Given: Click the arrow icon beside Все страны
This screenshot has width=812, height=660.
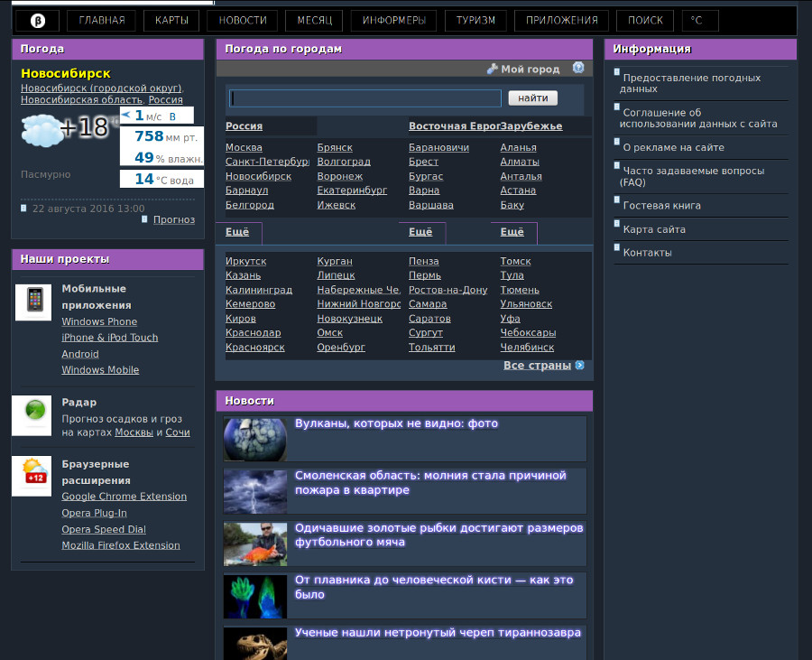Looking at the screenshot, I should [580, 366].
